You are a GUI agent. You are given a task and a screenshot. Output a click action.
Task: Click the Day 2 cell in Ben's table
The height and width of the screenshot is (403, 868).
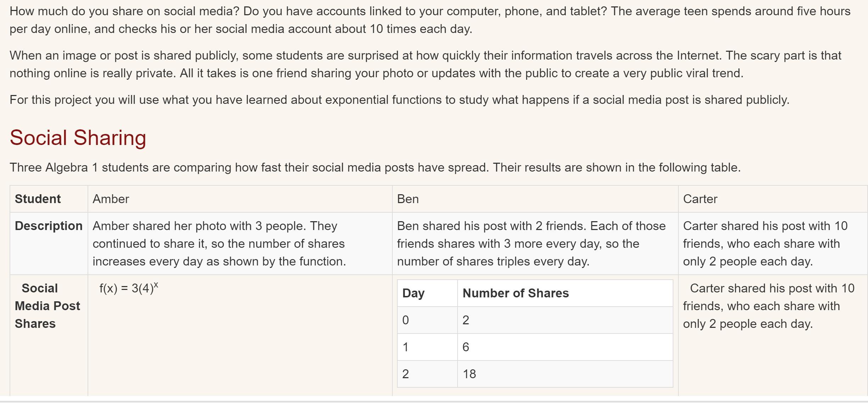pos(406,374)
